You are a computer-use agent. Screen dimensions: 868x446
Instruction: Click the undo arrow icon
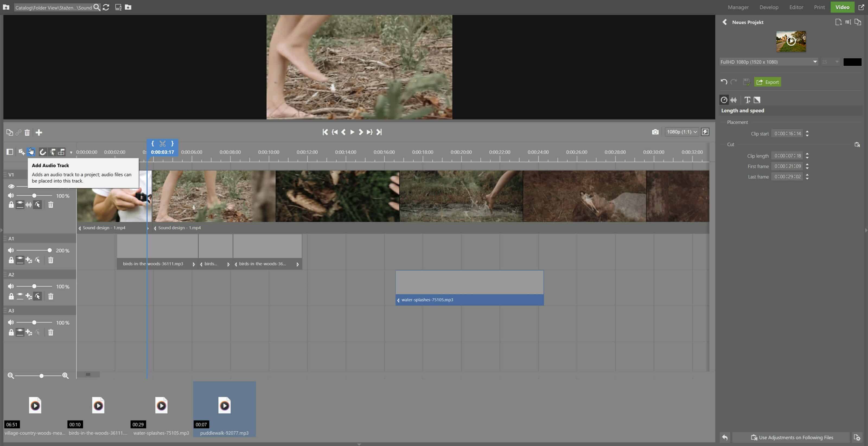pyautogui.click(x=724, y=82)
